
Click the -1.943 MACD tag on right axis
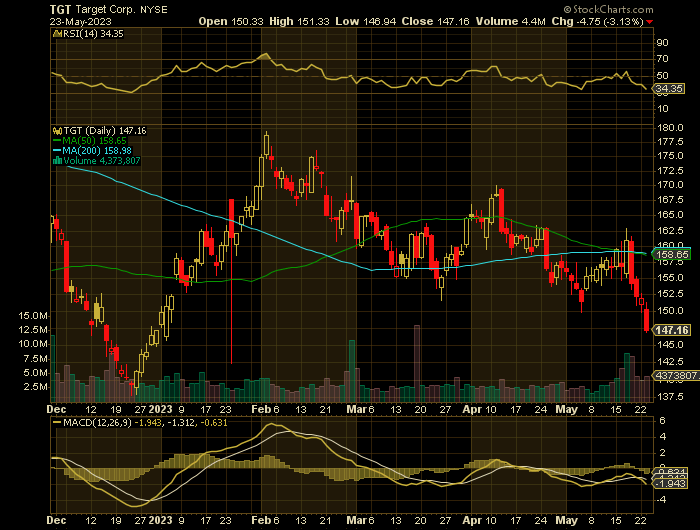click(x=671, y=484)
